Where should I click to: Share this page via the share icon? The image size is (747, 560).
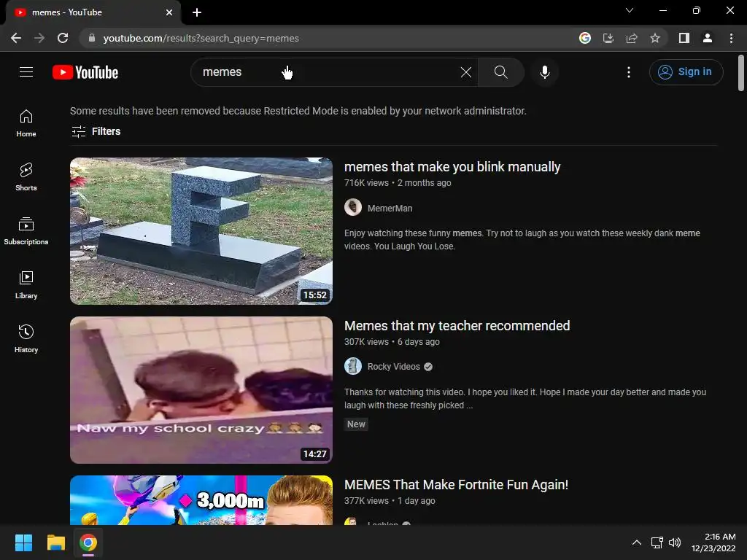pyautogui.click(x=632, y=38)
